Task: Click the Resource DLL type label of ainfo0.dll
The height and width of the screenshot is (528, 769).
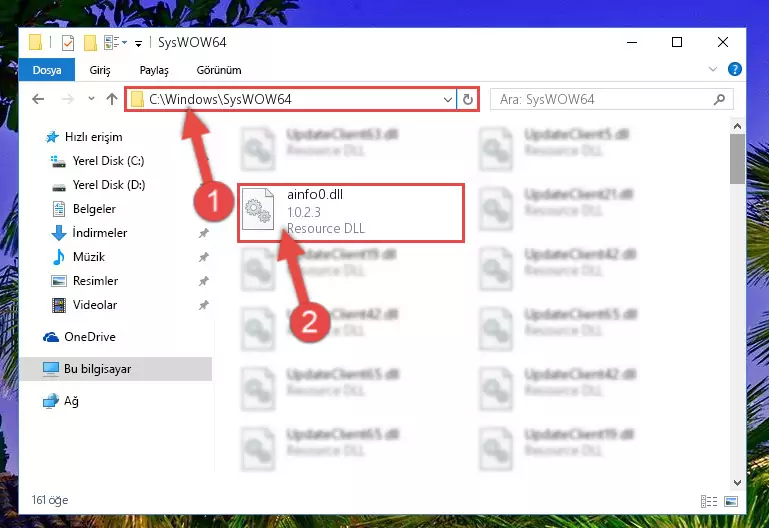Action: (326, 228)
